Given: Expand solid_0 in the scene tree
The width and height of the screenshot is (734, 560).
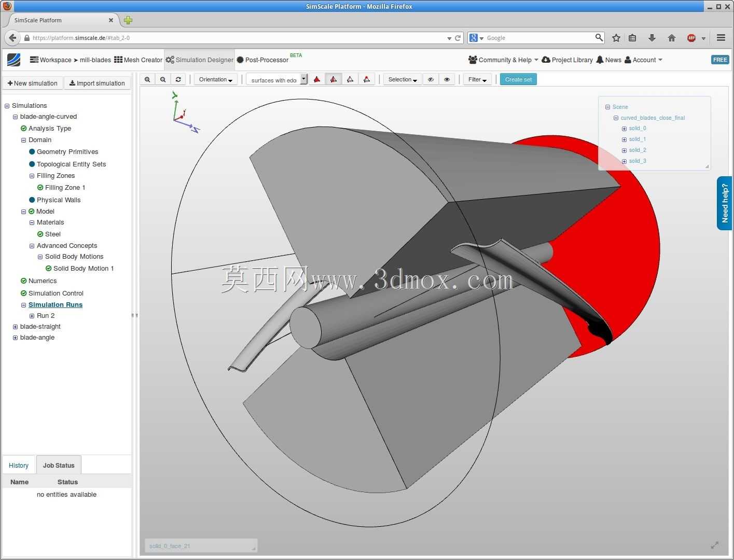Looking at the screenshot, I should pos(624,129).
